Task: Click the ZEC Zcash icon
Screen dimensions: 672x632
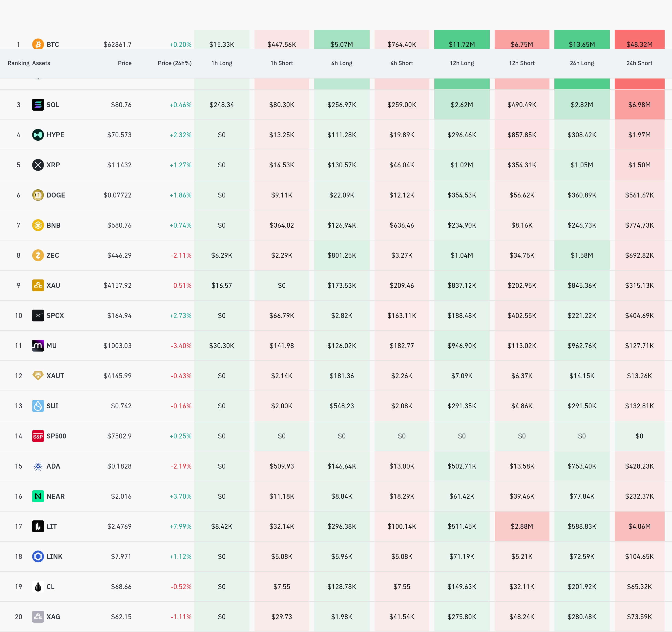Action: 38,255
